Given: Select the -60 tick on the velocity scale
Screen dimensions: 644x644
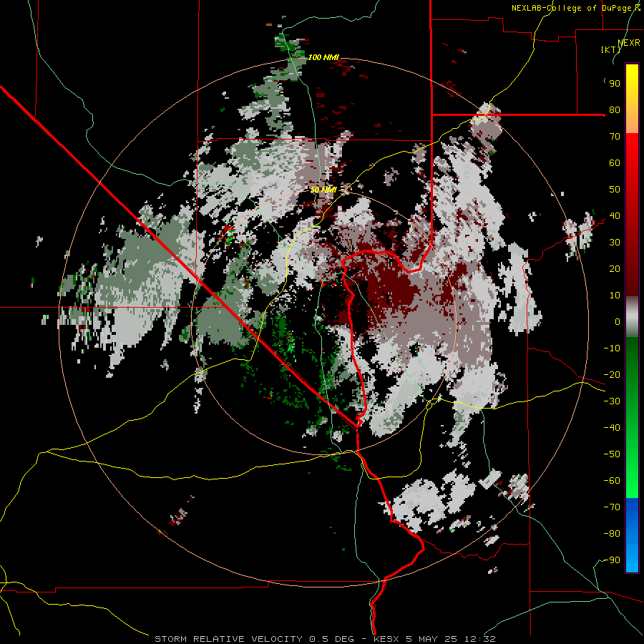Looking at the screenshot, I should pos(612,481).
